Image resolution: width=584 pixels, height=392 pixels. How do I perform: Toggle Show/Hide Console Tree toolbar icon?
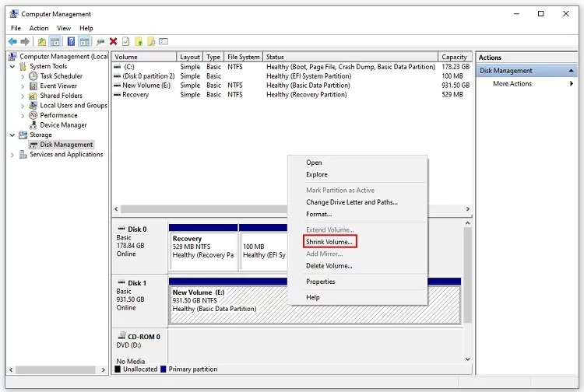coord(55,42)
